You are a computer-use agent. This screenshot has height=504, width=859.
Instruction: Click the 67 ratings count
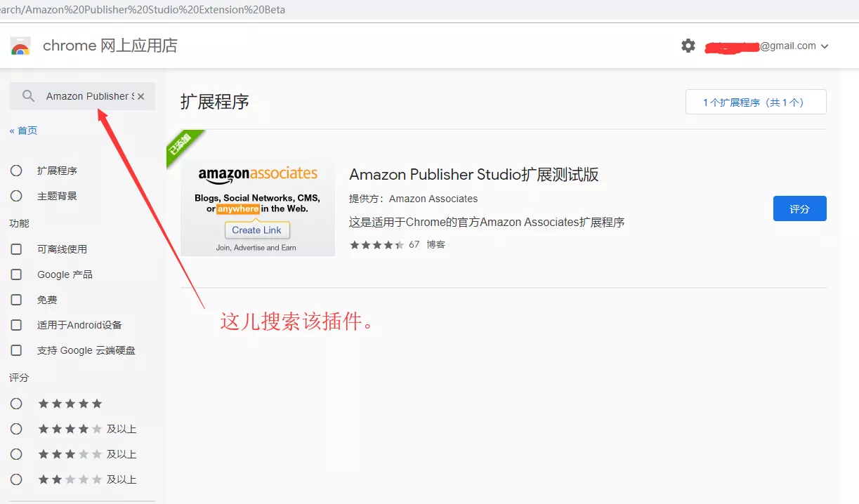tap(414, 244)
